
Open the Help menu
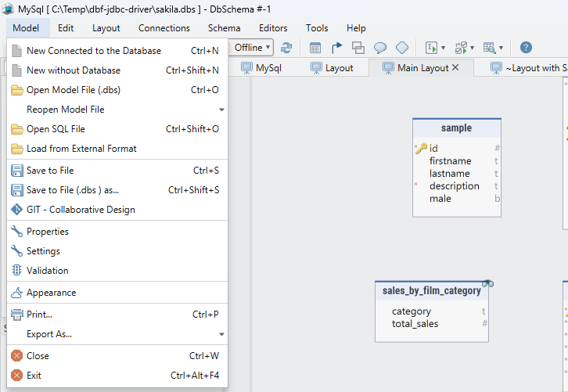pos(356,28)
